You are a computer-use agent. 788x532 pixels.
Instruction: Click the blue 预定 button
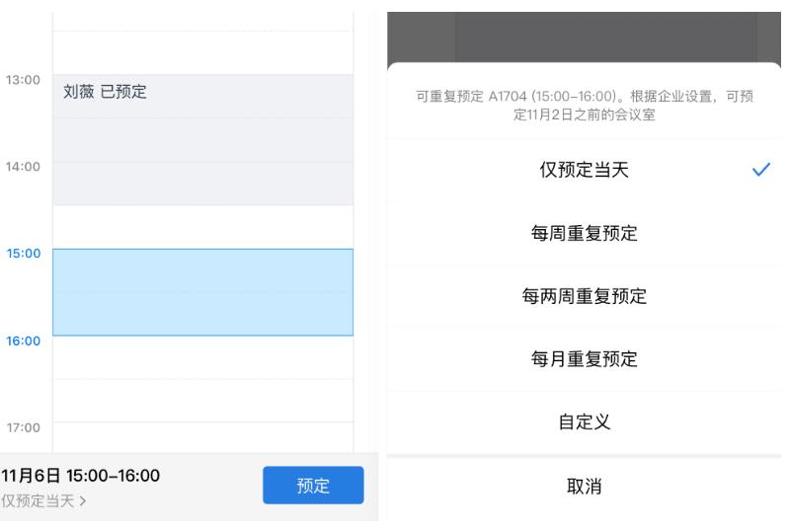click(313, 486)
